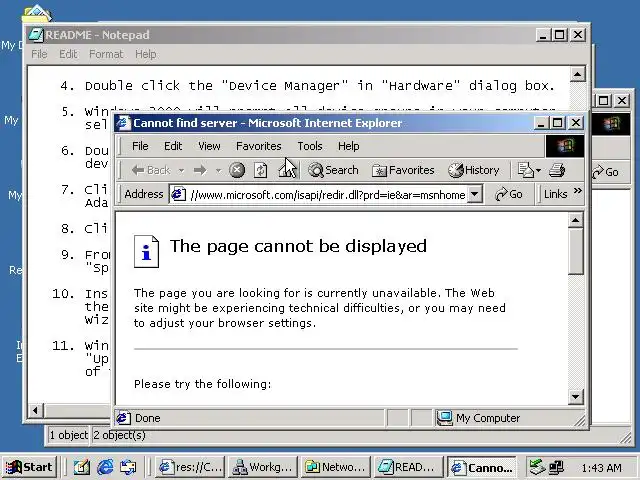Viewport: 640px width, 480px height.
Task: Launch Internet Explorer from Quick Launch
Action: point(105,467)
